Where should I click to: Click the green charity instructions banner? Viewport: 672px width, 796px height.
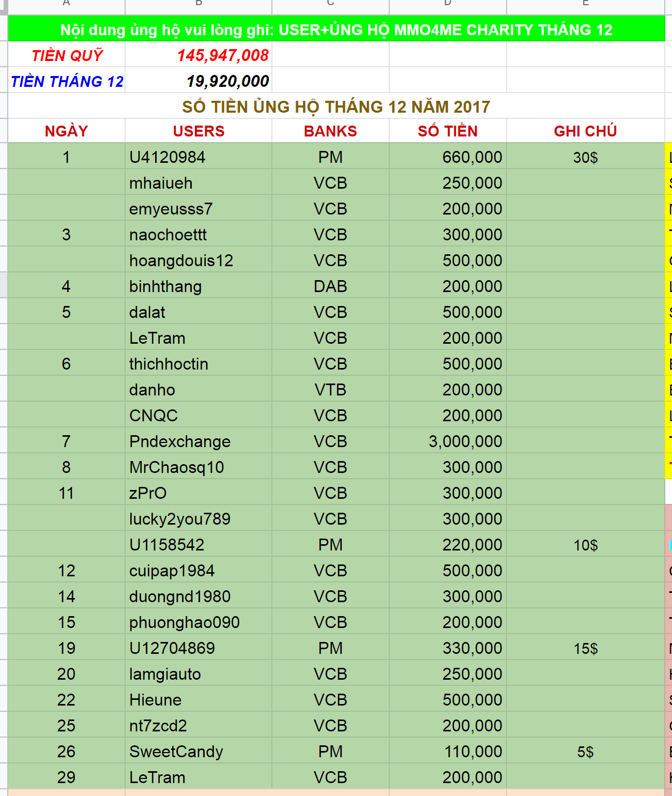pyautogui.click(x=336, y=29)
